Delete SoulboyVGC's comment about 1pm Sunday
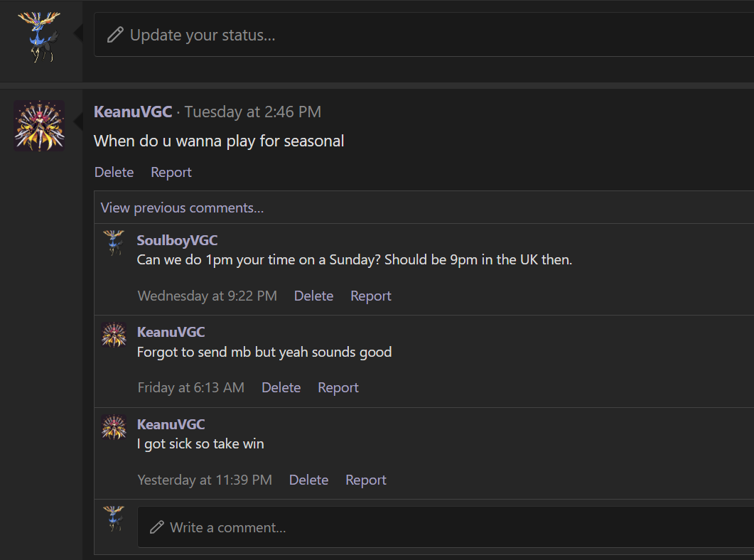Viewport: 754px width, 560px height. pos(313,296)
